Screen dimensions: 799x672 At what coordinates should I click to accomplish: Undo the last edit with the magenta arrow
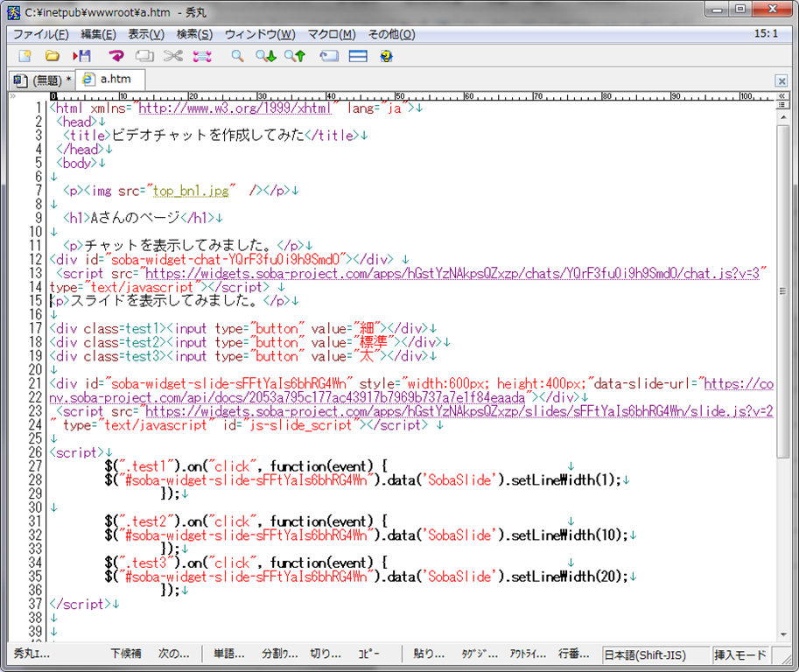(116, 56)
